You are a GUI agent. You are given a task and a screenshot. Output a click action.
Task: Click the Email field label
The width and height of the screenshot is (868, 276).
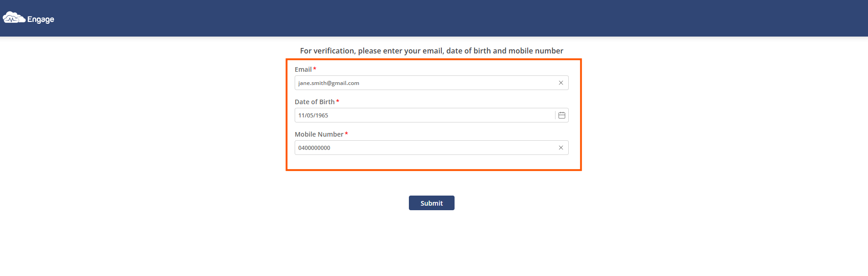point(303,69)
